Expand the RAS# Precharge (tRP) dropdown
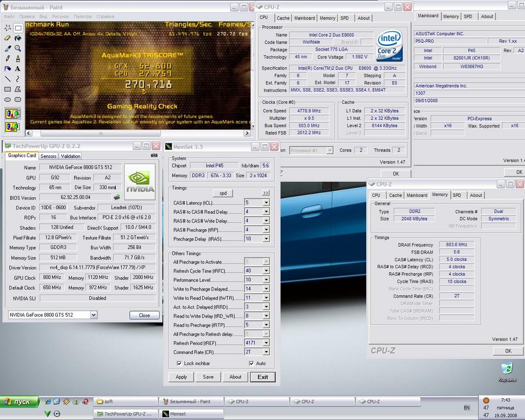 [266, 230]
